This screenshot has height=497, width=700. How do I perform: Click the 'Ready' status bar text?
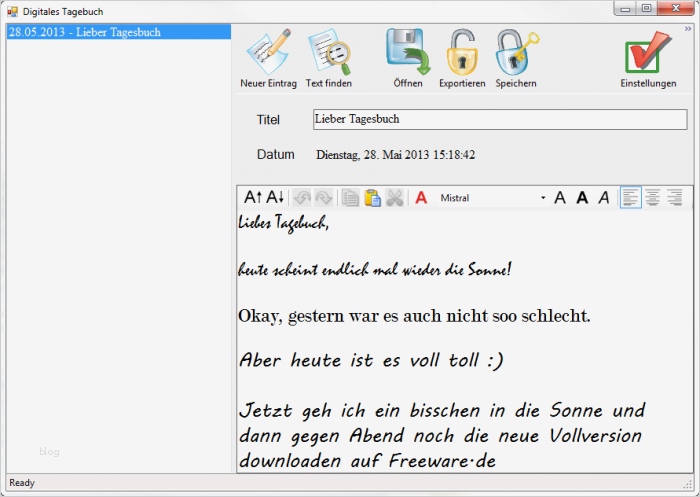click(x=22, y=483)
